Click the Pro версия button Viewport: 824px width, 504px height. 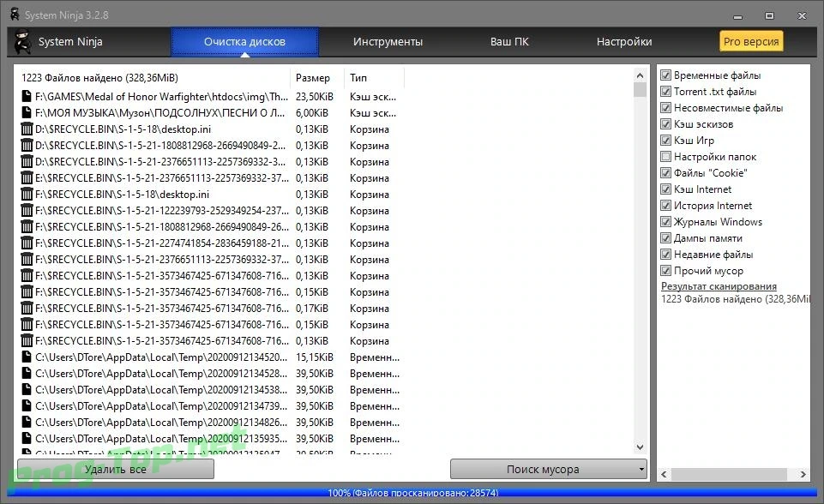pyautogui.click(x=751, y=41)
